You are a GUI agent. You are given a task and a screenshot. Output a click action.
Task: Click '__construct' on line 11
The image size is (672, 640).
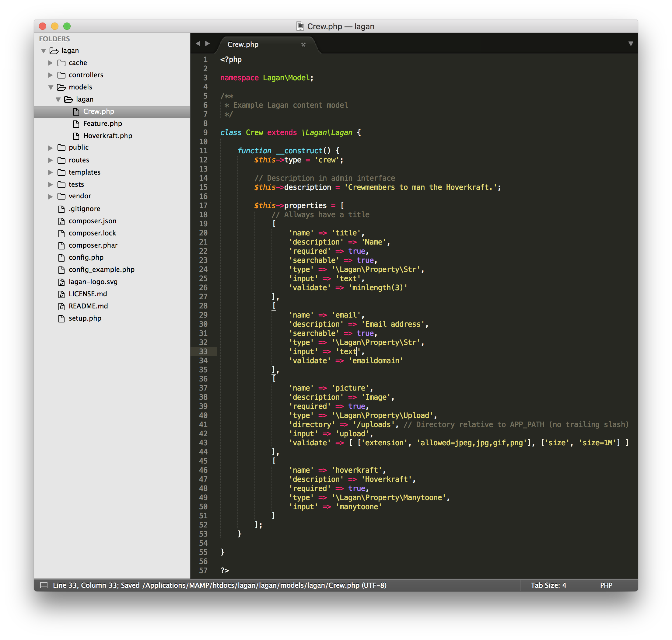point(299,151)
